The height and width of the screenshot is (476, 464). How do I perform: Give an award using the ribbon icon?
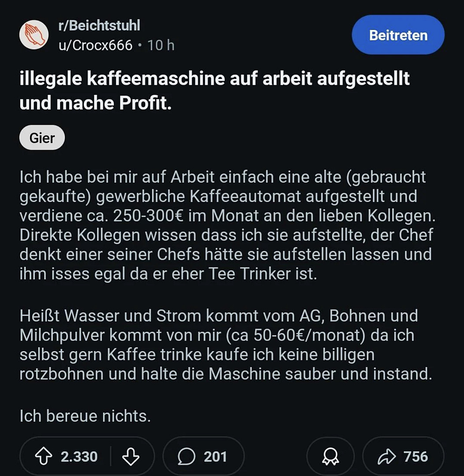click(330, 457)
